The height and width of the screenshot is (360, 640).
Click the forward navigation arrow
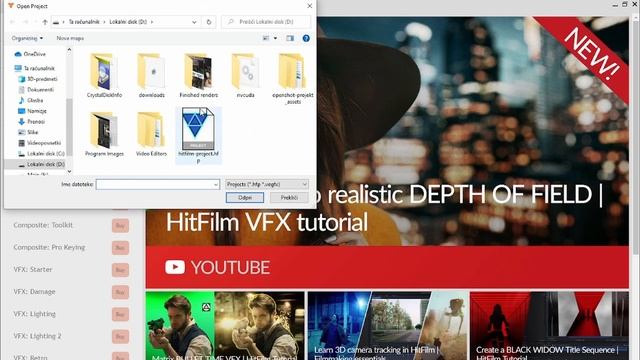pyautogui.click(x=25, y=22)
